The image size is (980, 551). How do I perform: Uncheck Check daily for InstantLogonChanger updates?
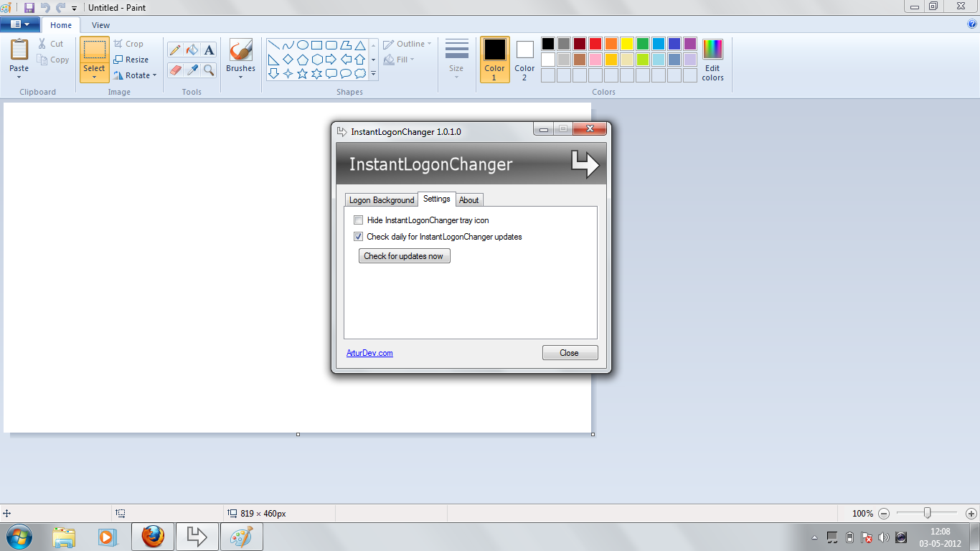[359, 237]
